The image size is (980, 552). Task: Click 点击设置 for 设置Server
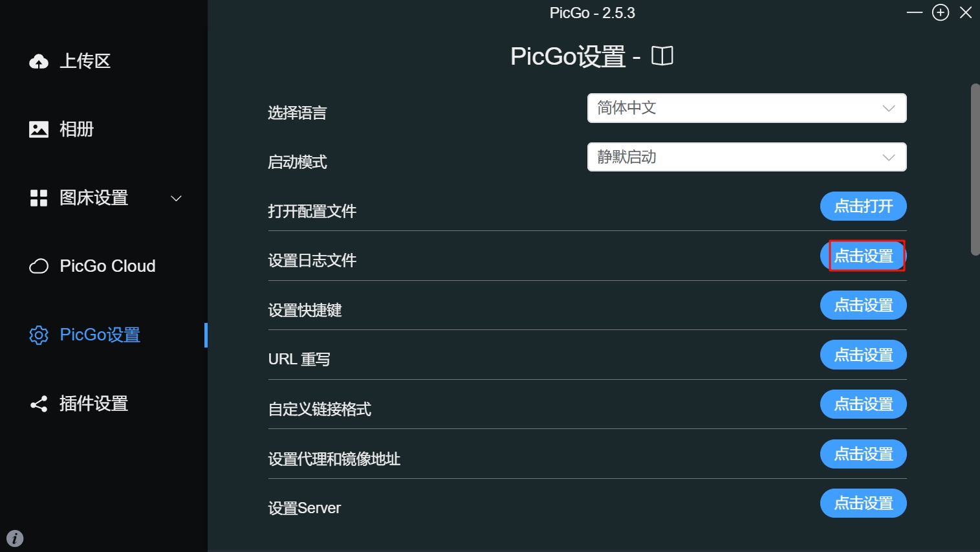pyautogui.click(x=863, y=503)
